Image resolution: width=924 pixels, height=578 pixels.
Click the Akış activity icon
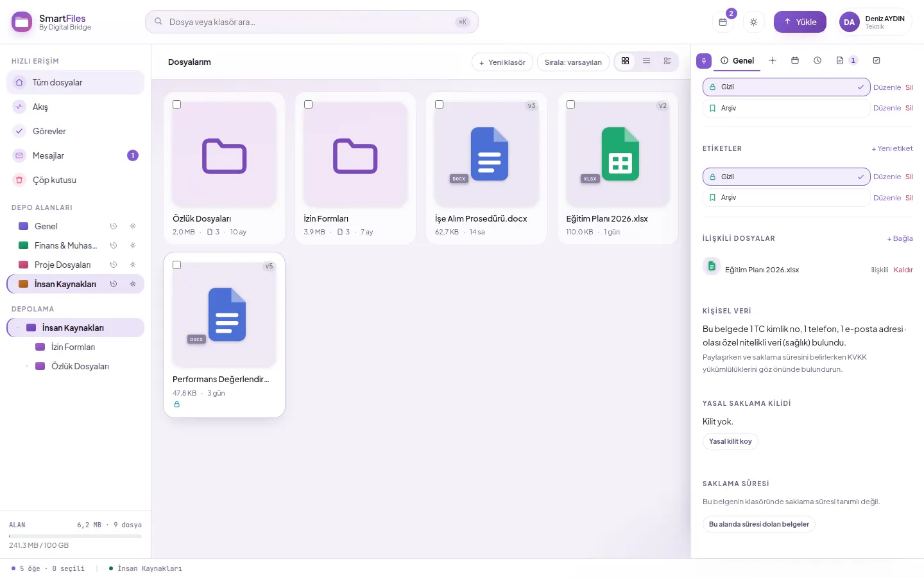point(19,107)
